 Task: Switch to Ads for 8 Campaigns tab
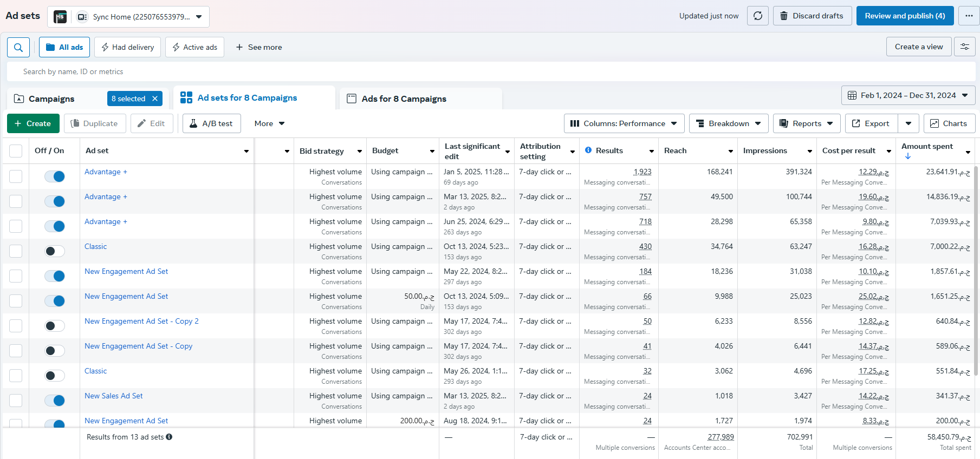[x=404, y=99]
